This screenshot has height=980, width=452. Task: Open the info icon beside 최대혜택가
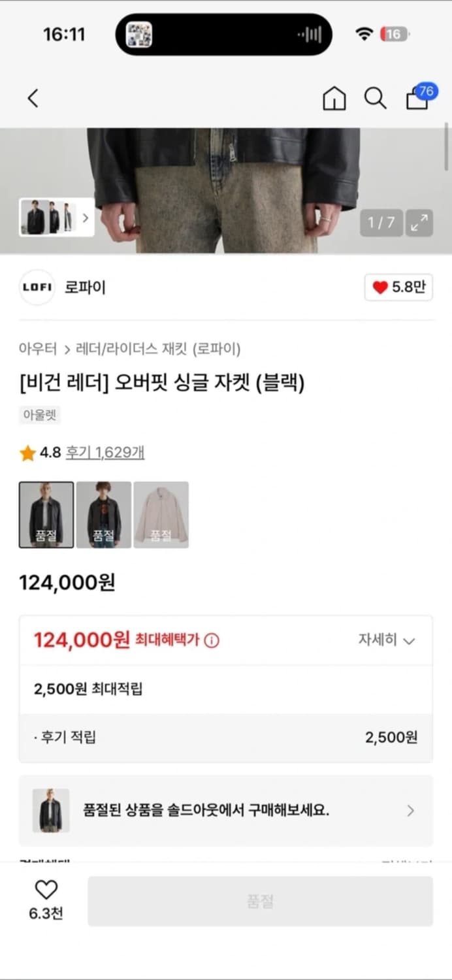tap(210, 640)
